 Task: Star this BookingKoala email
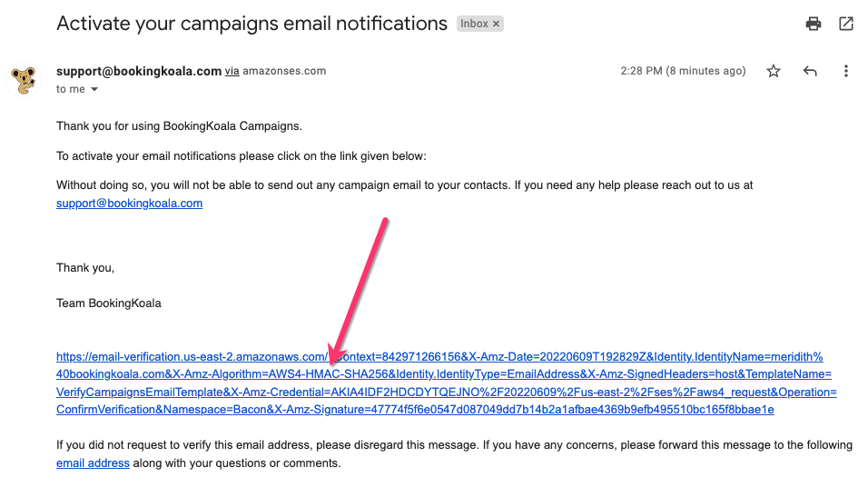tap(774, 71)
